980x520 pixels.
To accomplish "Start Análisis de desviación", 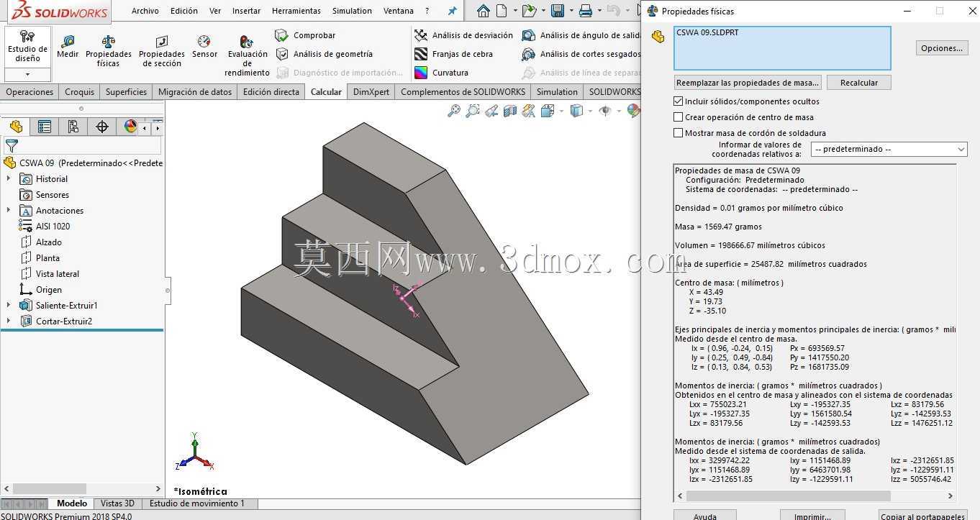I will [463, 35].
